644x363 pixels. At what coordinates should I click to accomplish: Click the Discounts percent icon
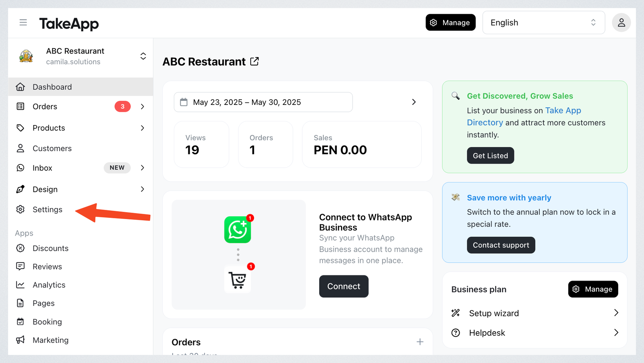coord(21,248)
